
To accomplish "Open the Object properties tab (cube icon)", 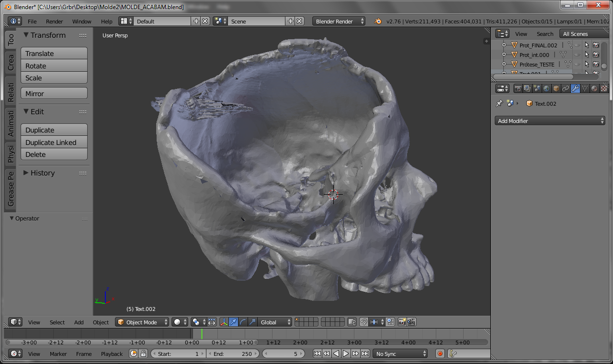I will pos(556,88).
